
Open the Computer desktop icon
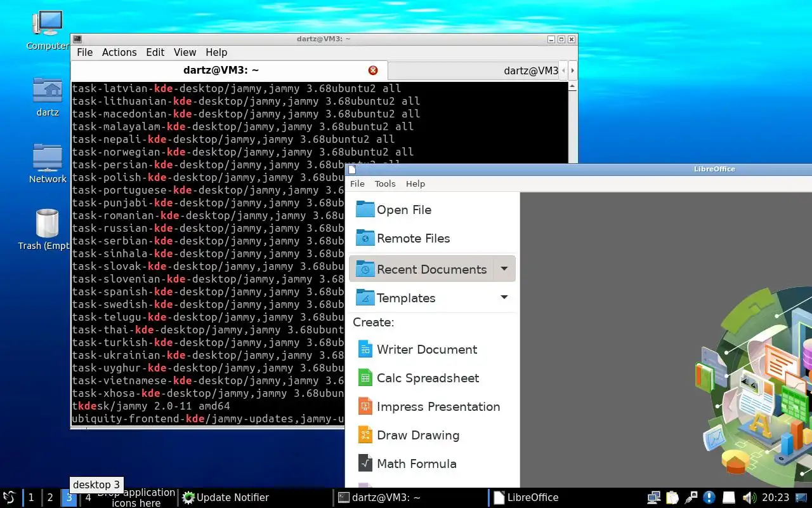click(48, 24)
